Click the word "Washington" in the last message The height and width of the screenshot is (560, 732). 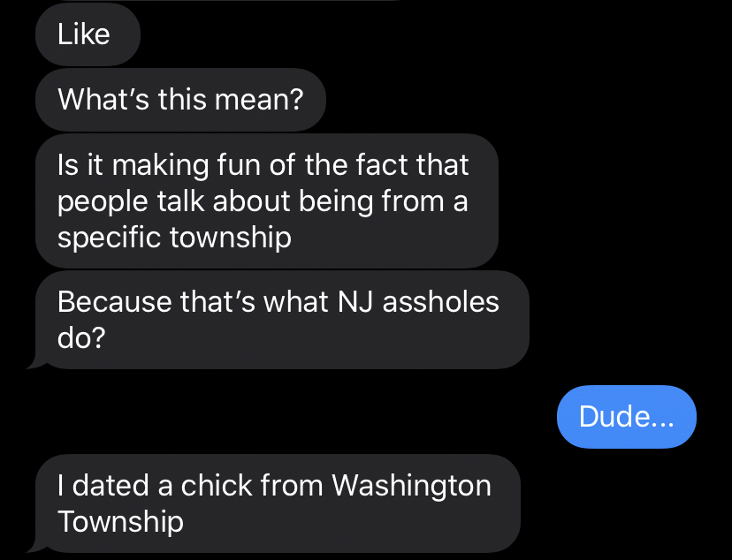(x=411, y=485)
